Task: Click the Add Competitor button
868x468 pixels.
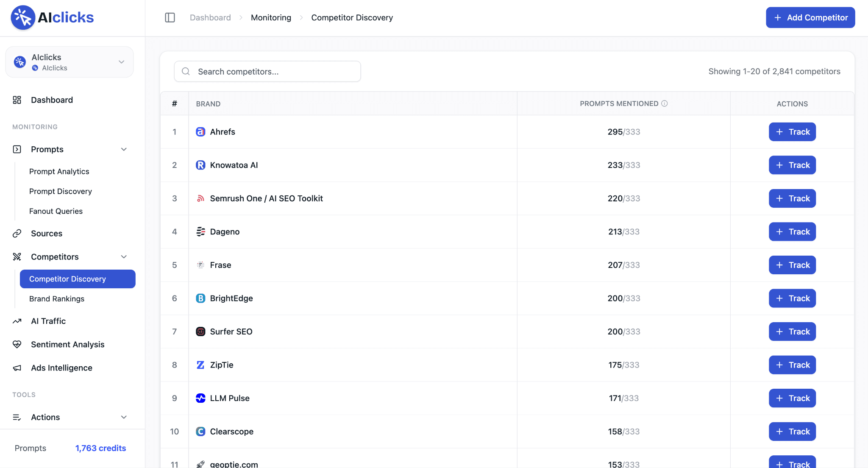Action: (x=810, y=17)
